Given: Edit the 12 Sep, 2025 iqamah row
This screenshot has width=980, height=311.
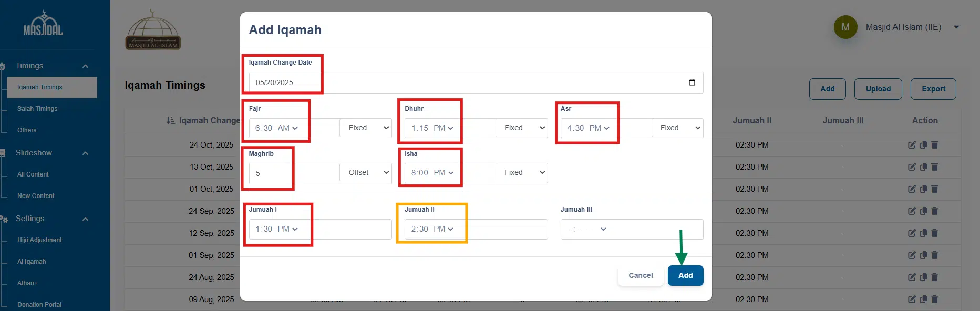Looking at the screenshot, I should click(x=912, y=233).
